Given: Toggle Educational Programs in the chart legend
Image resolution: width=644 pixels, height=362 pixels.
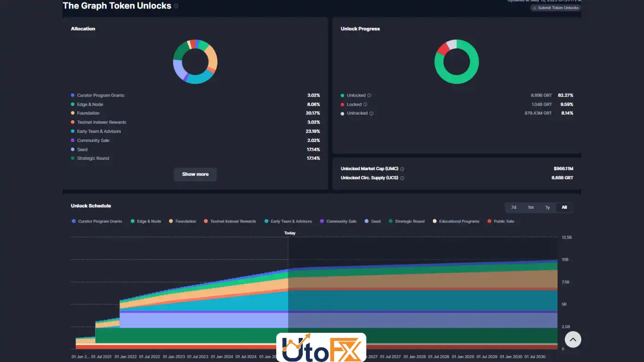Looking at the screenshot, I should (x=456, y=221).
